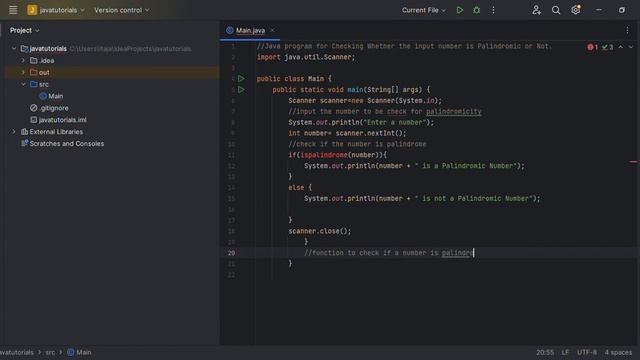
Task: Click the run gutter icon beside main method
Action: point(241,89)
